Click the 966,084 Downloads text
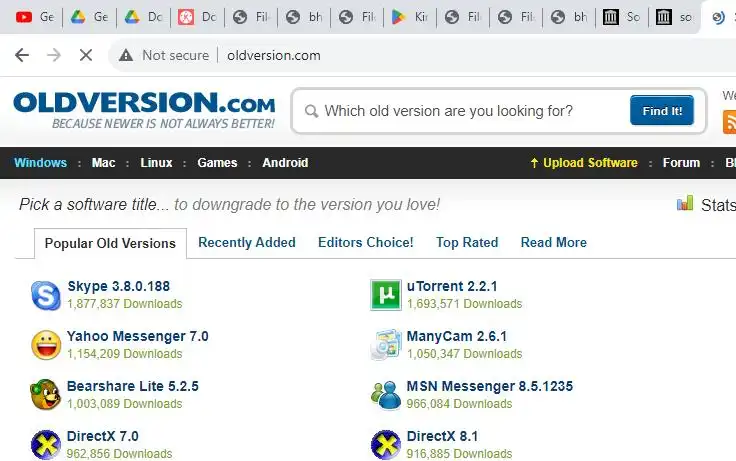 click(459, 404)
